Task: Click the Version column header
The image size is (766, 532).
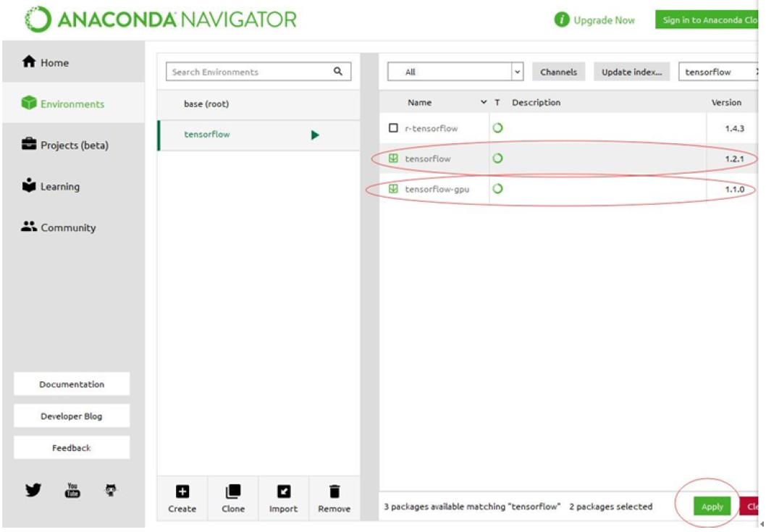Action: tap(726, 102)
